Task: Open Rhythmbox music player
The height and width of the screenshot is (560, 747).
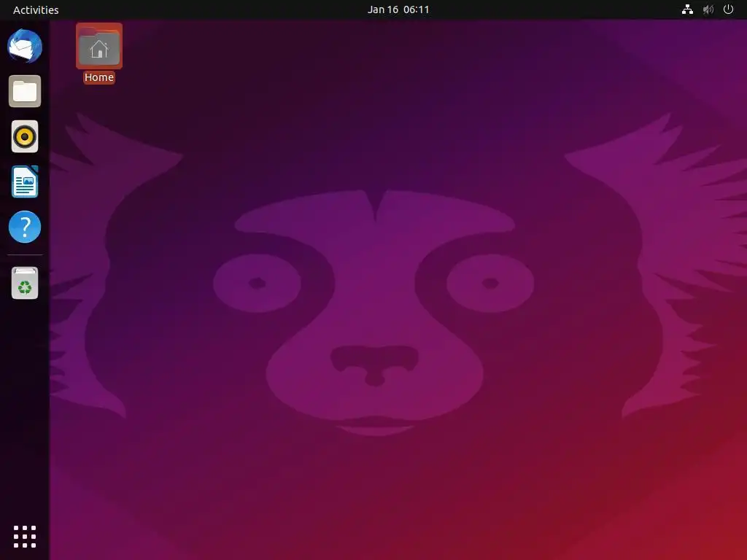Action: point(25,136)
